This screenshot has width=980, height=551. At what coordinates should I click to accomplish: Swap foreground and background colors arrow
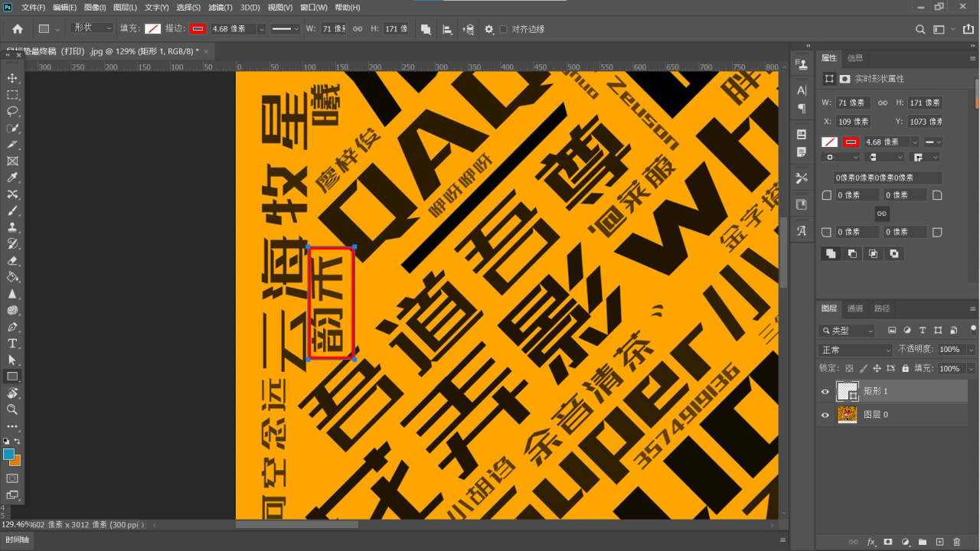tap(17, 442)
